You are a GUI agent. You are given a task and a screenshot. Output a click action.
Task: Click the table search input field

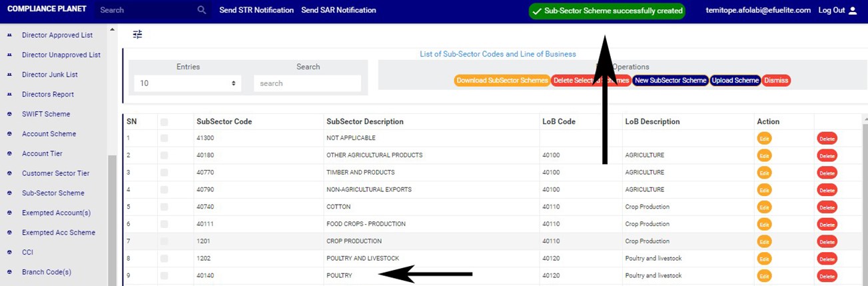tap(307, 83)
